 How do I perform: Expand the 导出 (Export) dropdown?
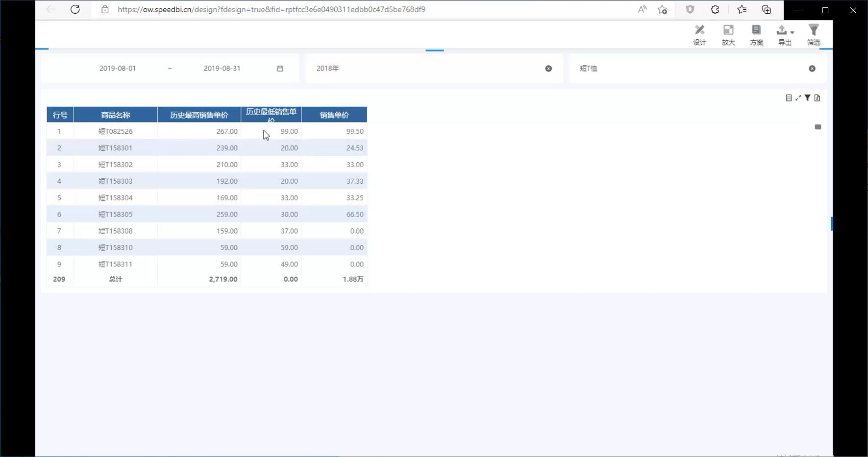point(785,35)
